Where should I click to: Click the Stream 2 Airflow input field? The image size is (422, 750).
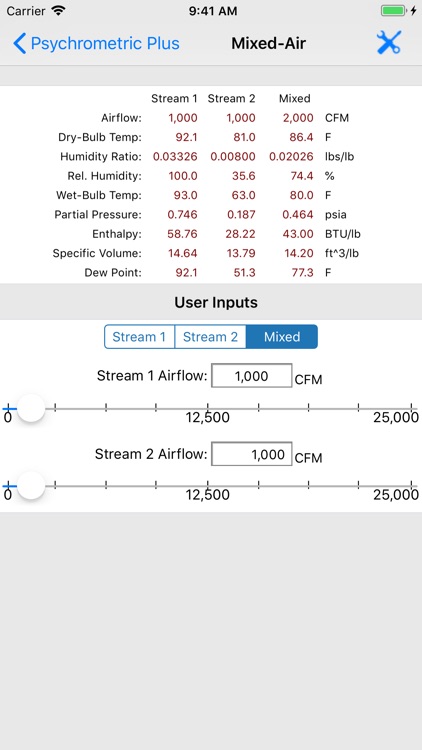pyautogui.click(x=252, y=453)
